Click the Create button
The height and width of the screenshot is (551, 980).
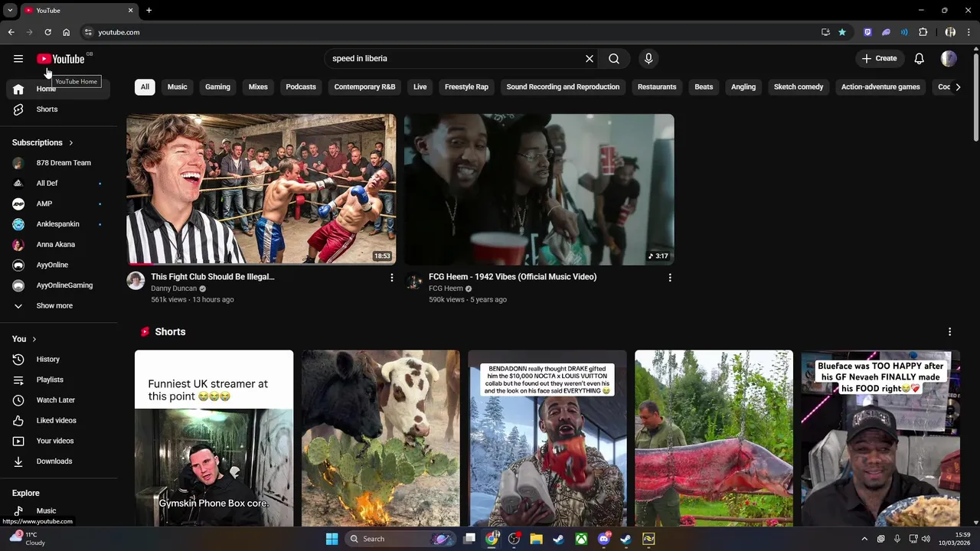coord(879,58)
